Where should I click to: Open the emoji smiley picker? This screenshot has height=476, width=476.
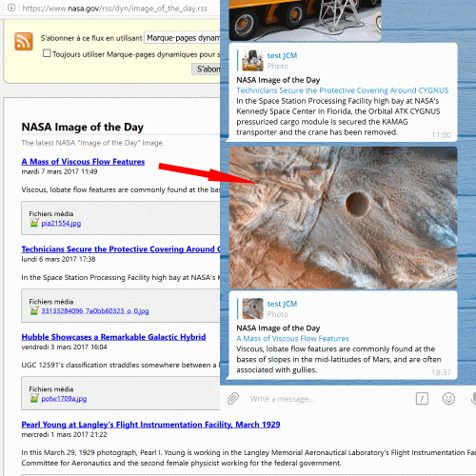448,399
